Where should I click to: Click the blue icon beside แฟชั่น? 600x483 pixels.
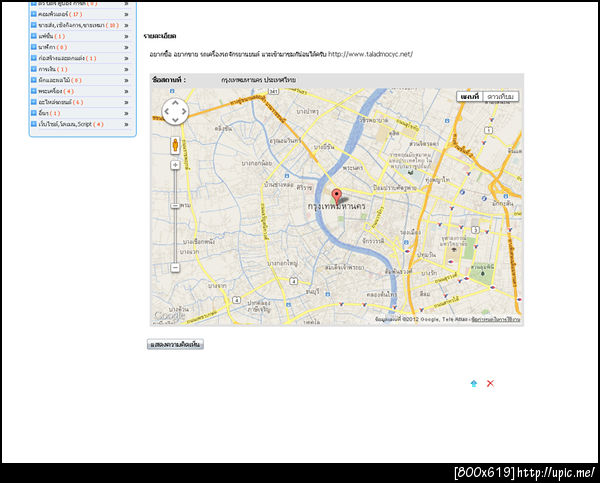34,36
